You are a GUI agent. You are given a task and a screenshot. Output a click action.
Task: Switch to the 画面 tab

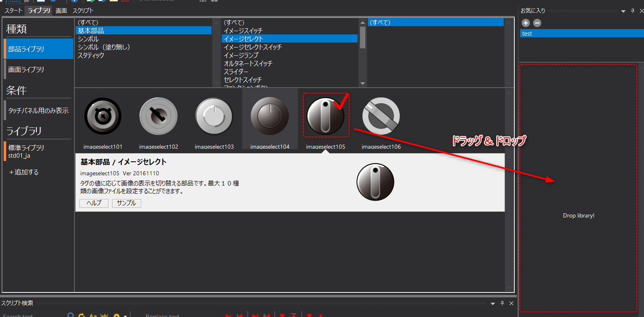pyautogui.click(x=61, y=11)
